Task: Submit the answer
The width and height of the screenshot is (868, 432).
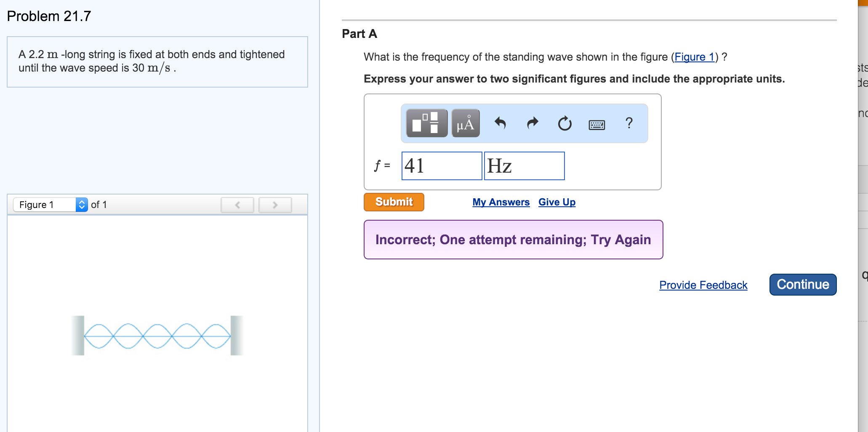Action: (394, 202)
